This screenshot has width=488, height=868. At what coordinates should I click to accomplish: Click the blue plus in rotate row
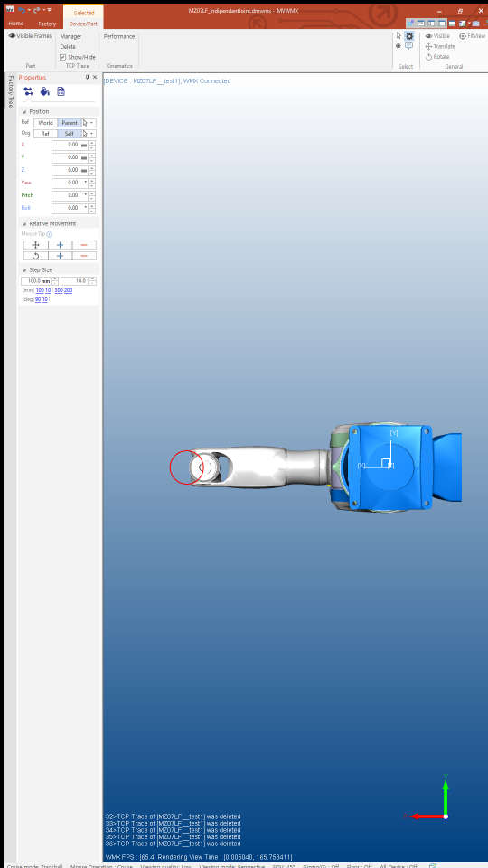(x=61, y=256)
